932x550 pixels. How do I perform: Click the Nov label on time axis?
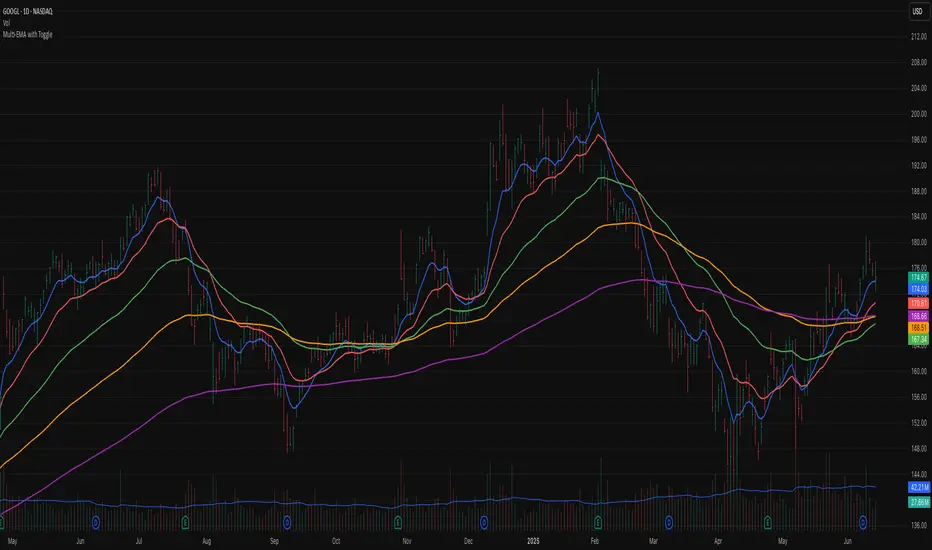tap(407, 541)
